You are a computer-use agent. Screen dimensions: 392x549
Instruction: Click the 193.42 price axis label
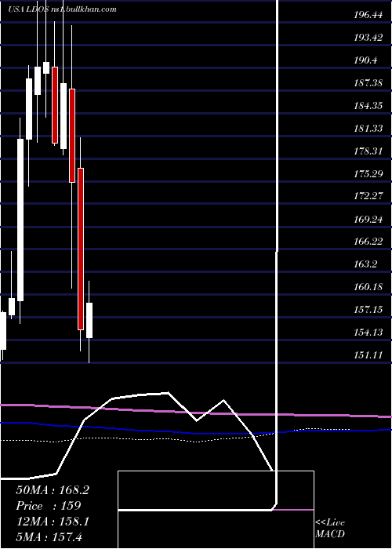tap(368, 38)
